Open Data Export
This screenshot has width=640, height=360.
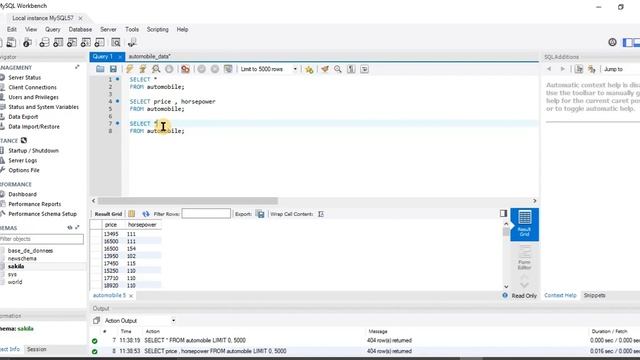(x=23, y=117)
